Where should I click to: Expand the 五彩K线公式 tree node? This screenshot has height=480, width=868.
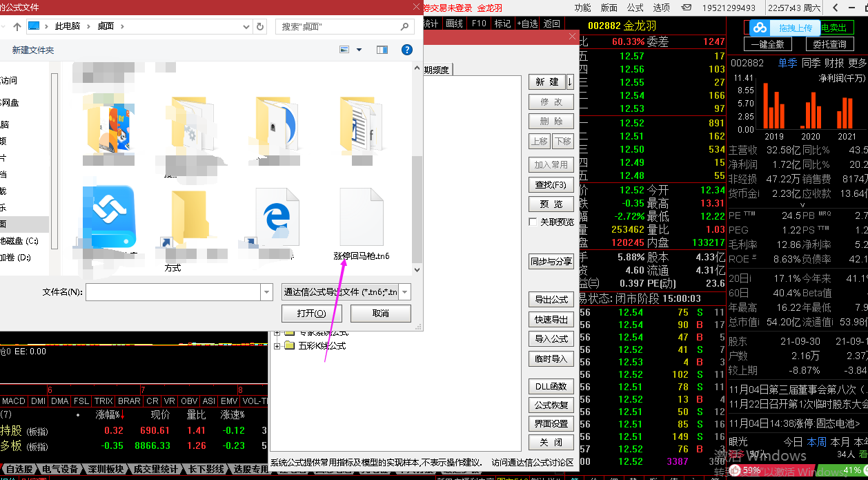(277, 345)
